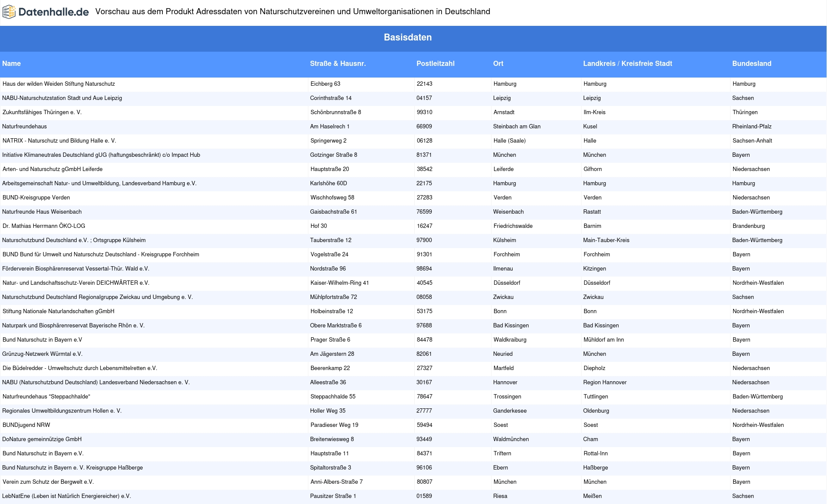Image resolution: width=827 pixels, height=504 pixels.
Task: Click Obere Marktstraße 6 address
Action: coord(336,326)
